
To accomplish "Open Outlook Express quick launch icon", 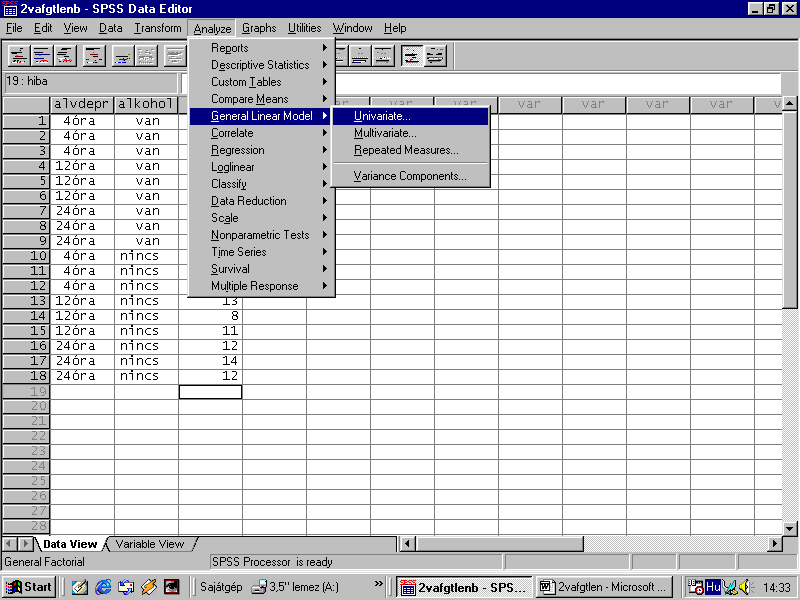I will click(126, 587).
